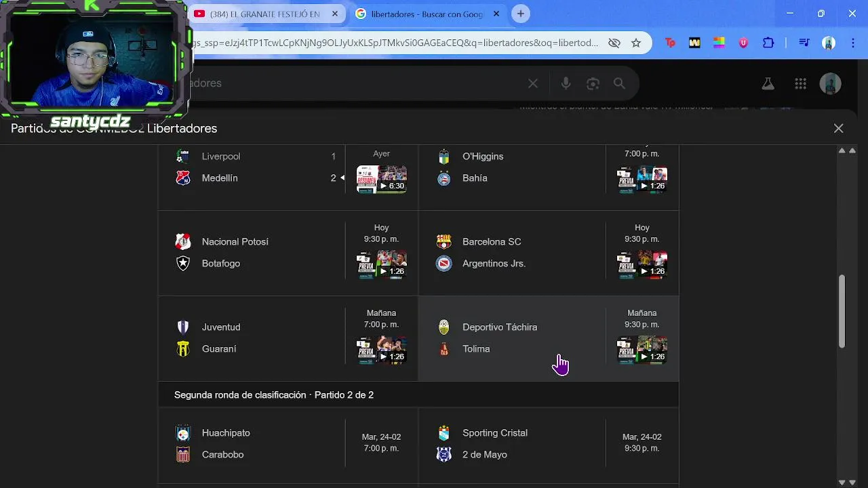Close the EL GRANATE FESTEJÓ YouTube tab
The image size is (868, 488).
click(335, 14)
